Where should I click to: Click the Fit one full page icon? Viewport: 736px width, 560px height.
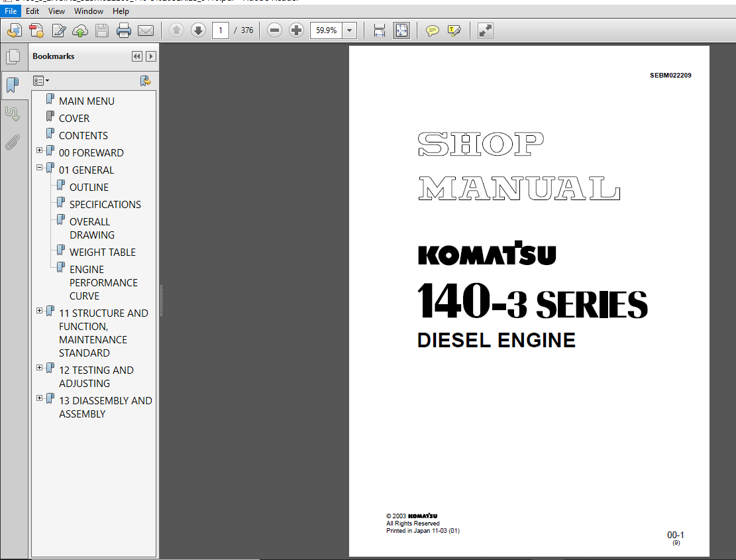click(401, 30)
